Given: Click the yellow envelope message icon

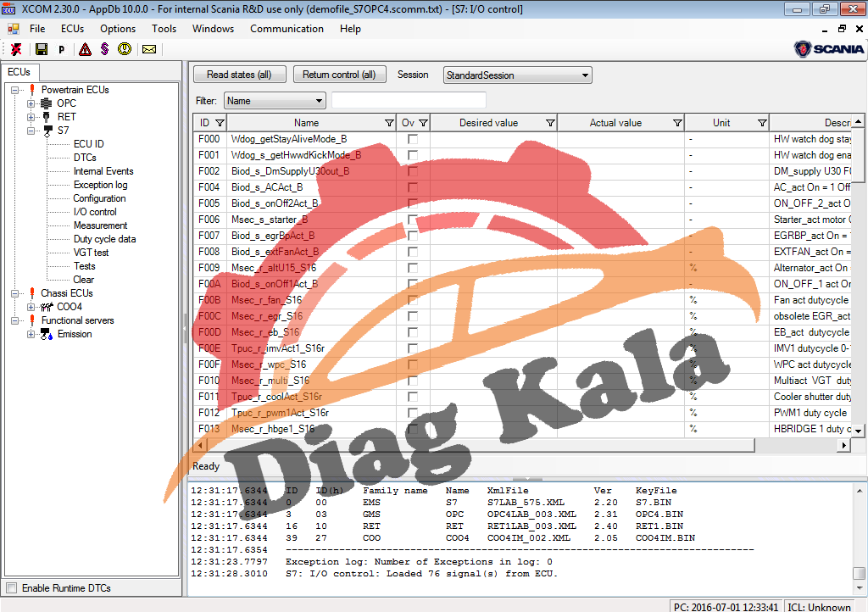Looking at the screenshot, I should (x=149, y=49).
